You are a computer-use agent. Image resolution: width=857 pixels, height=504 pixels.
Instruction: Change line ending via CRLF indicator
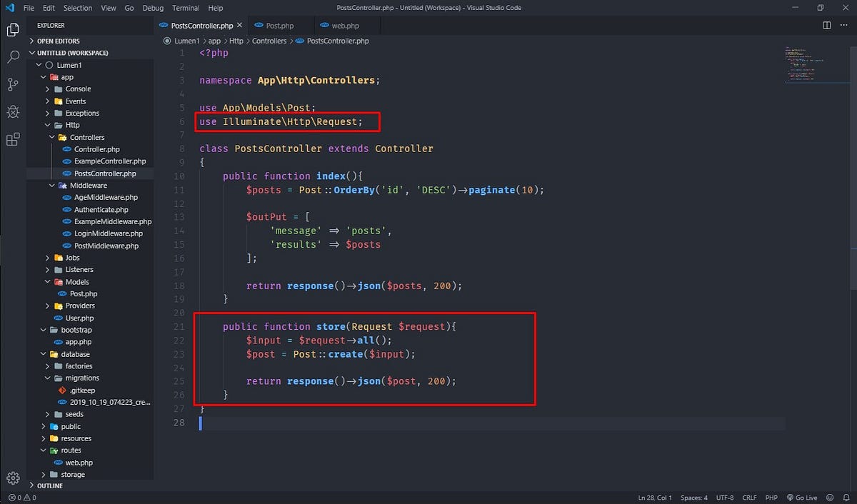(749, 498)
